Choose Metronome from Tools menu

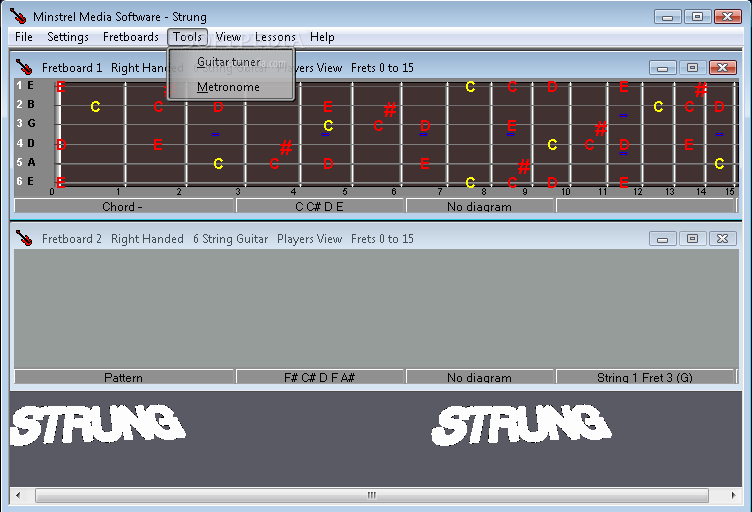coord(229,87)
